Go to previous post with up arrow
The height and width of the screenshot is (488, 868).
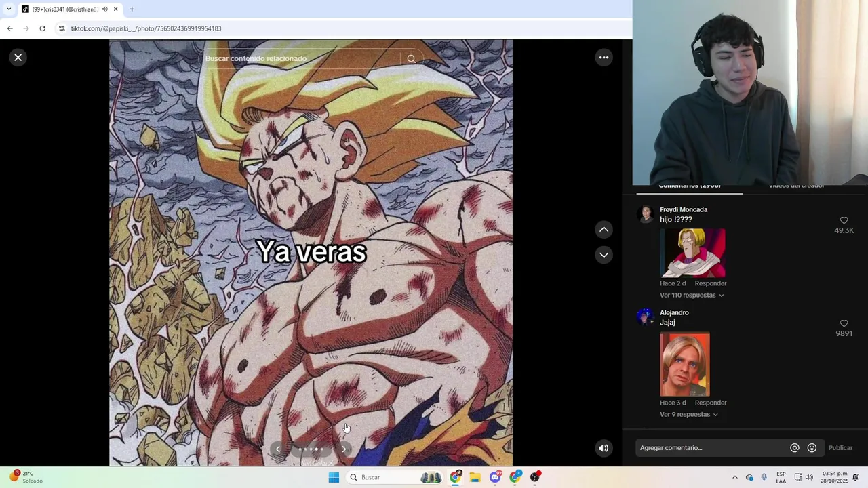[x=604, y=230]
